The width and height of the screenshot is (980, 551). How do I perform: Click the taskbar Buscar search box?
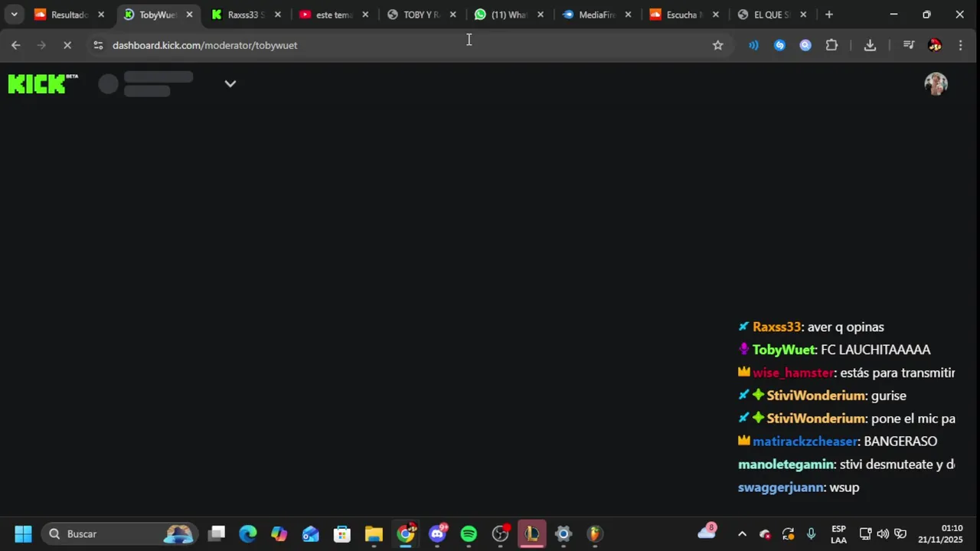pos(120,533)
